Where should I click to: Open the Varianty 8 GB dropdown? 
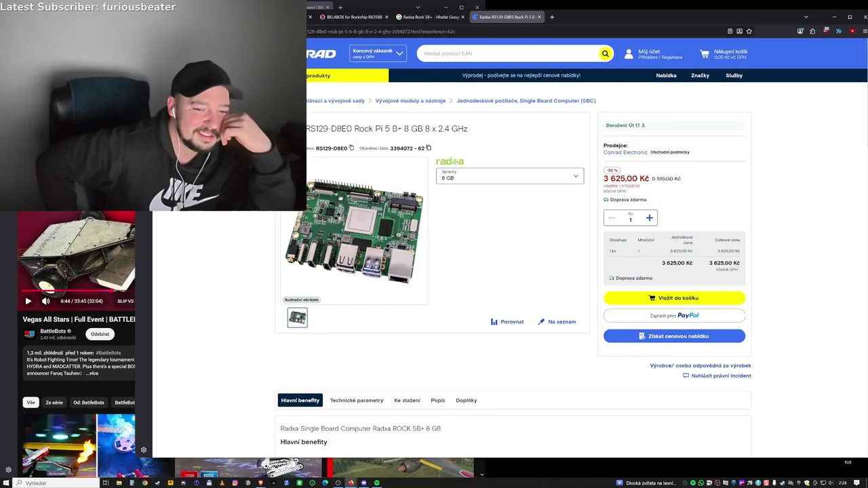tap(510, 176)
